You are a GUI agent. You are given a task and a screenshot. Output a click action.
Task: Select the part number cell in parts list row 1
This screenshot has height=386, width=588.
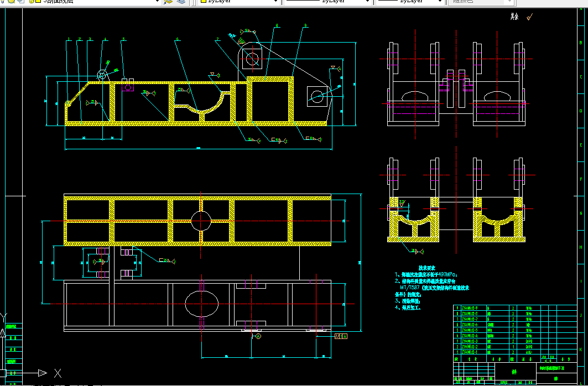tap(473, 352)
